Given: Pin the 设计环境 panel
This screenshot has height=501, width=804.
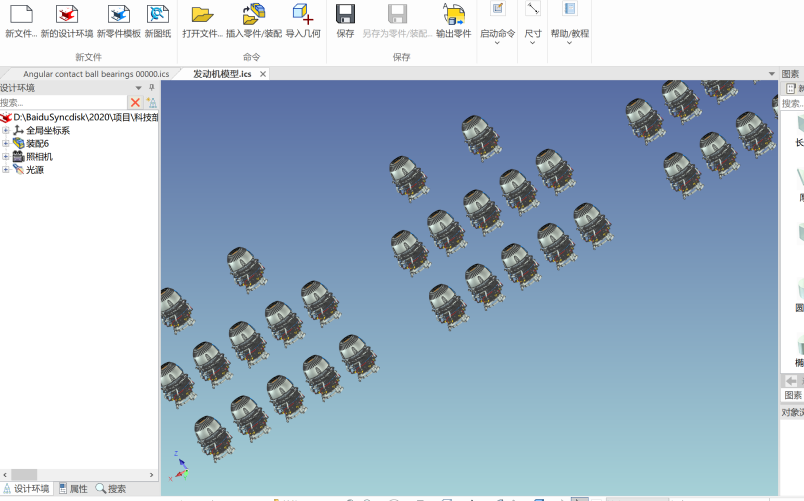Looking at the screenshot, I should tap(151, 88).
